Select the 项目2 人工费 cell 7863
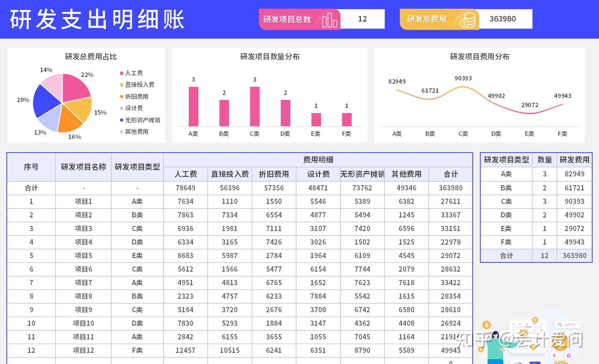 (186, 215)
